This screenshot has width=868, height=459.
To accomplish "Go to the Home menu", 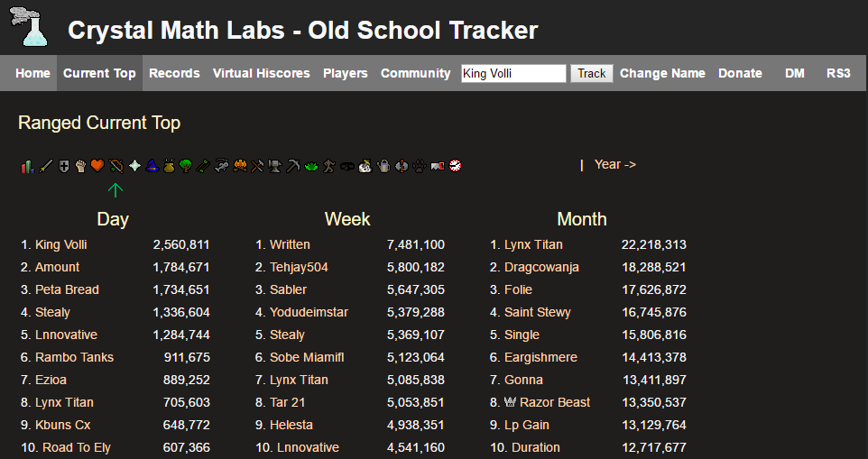I will (x=32, y=73).
